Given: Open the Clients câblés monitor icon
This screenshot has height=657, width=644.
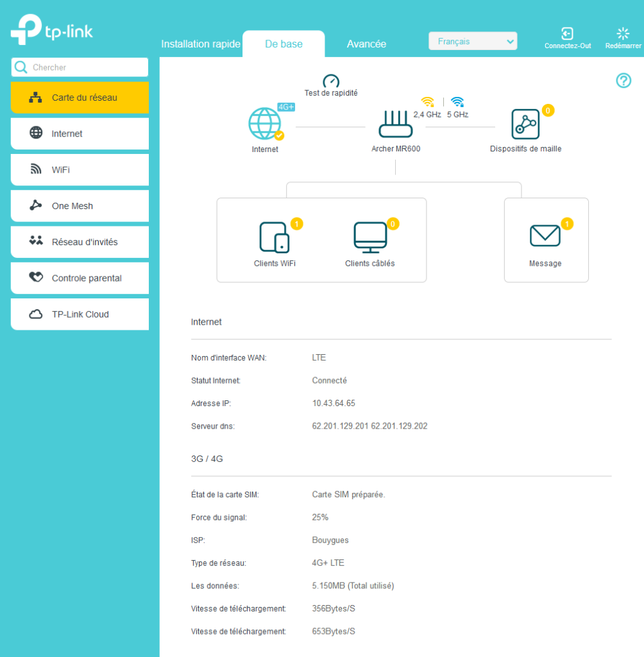Looking at the screenshot, I should click(x=370, y=237).
